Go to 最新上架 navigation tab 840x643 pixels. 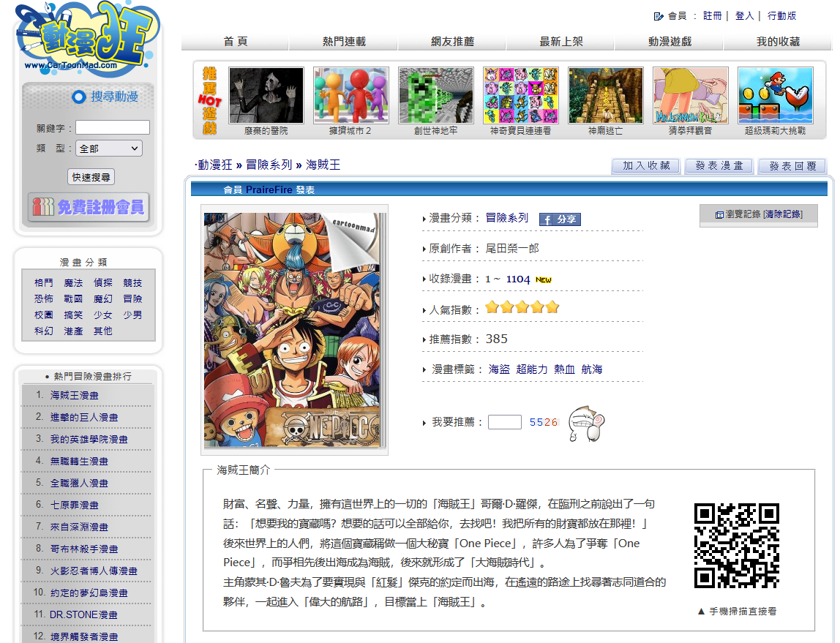[x=561, y=42]
